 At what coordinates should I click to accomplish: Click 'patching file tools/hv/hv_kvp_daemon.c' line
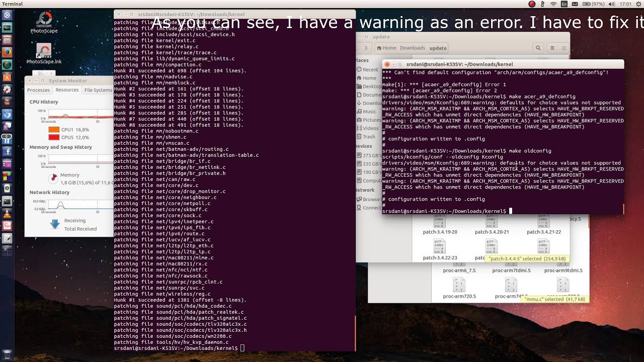tap(171, 342)
